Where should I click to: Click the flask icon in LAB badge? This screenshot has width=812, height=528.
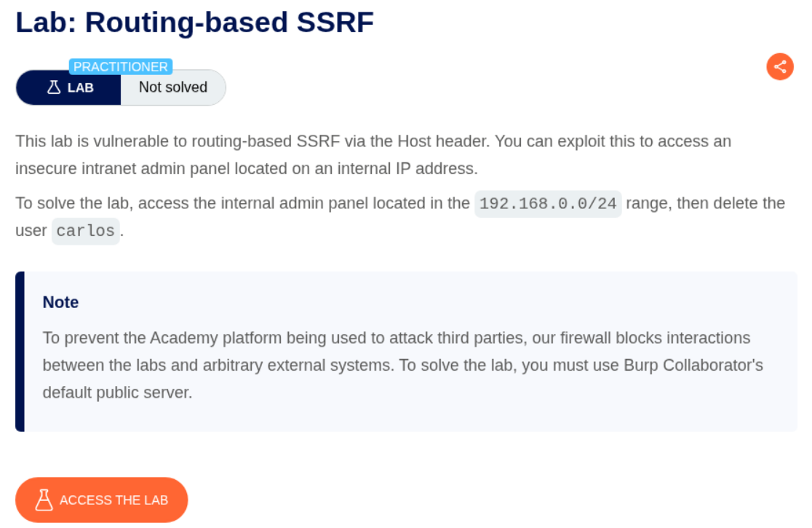click(x=53, y=87)
